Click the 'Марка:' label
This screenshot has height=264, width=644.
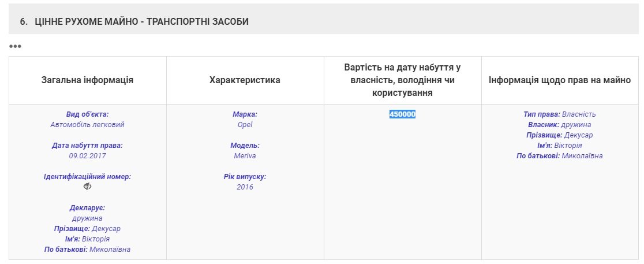245,114
